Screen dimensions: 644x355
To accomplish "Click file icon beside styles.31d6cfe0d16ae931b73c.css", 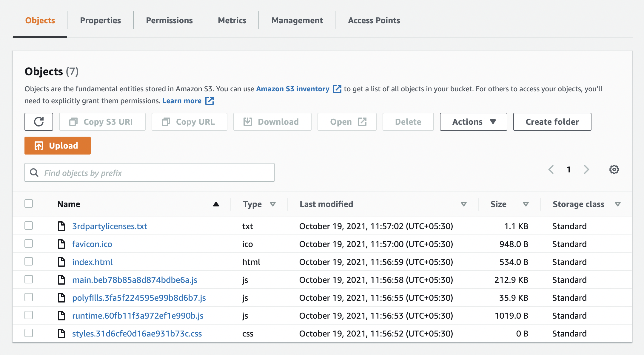I will click(x=61, y=334).
